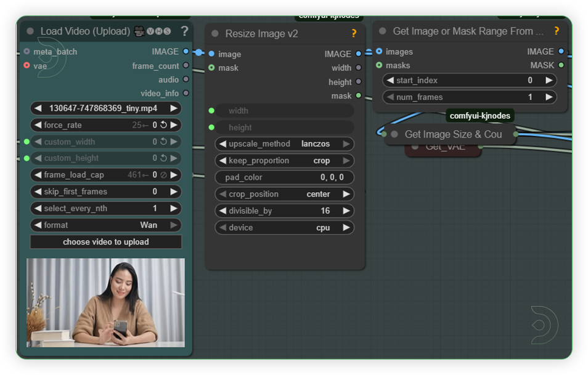Select previous video file with left arrow
The height and width of the screenshot is (375, 588).
(x=38, y=108)
